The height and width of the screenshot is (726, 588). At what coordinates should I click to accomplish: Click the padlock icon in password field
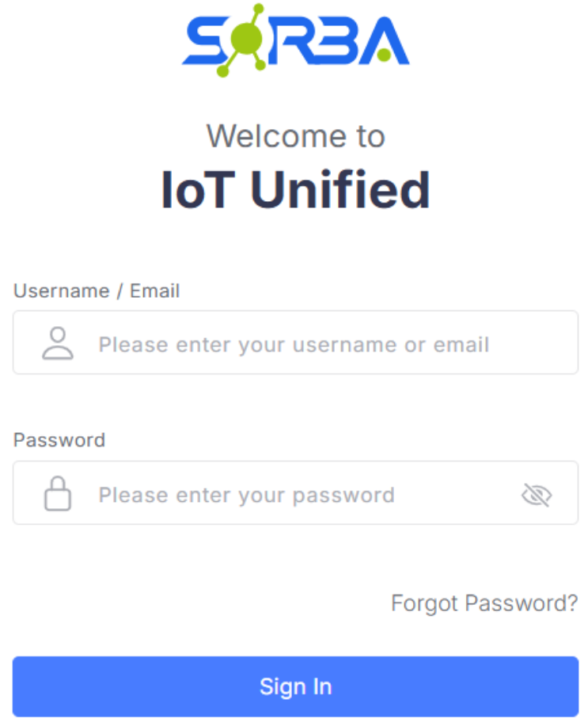click(x=57, y=495)
